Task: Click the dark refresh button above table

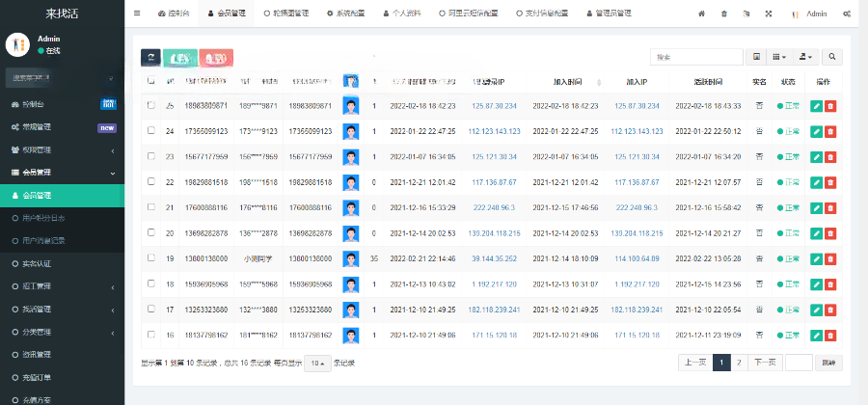Action: pyautogui.click(x=150, y=58)
